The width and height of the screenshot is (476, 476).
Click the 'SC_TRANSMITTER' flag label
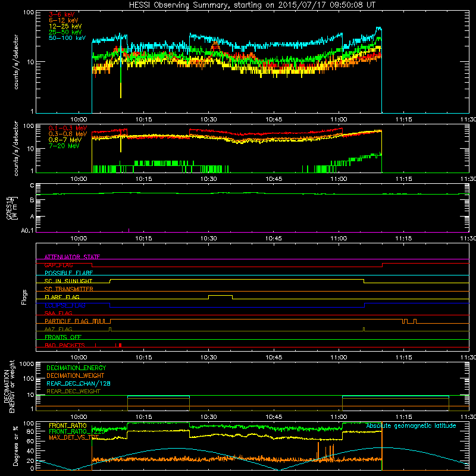pos(69,289)
